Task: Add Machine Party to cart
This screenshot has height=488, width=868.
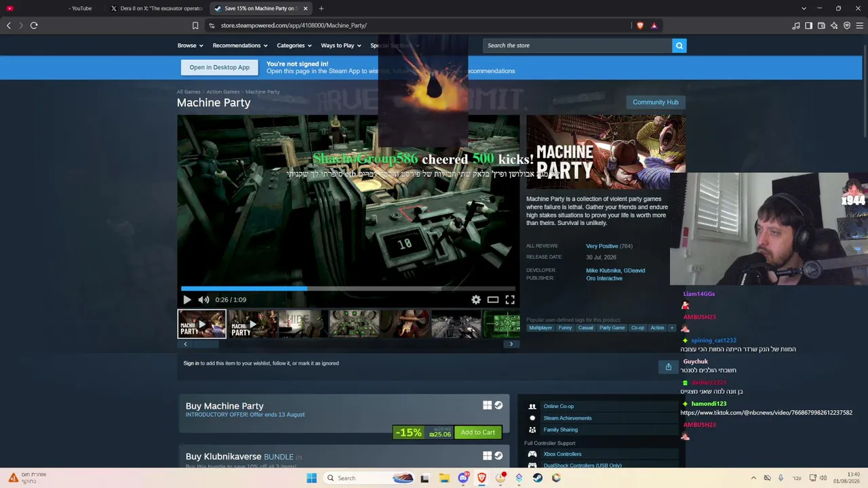Action: (x=478, y=432)
